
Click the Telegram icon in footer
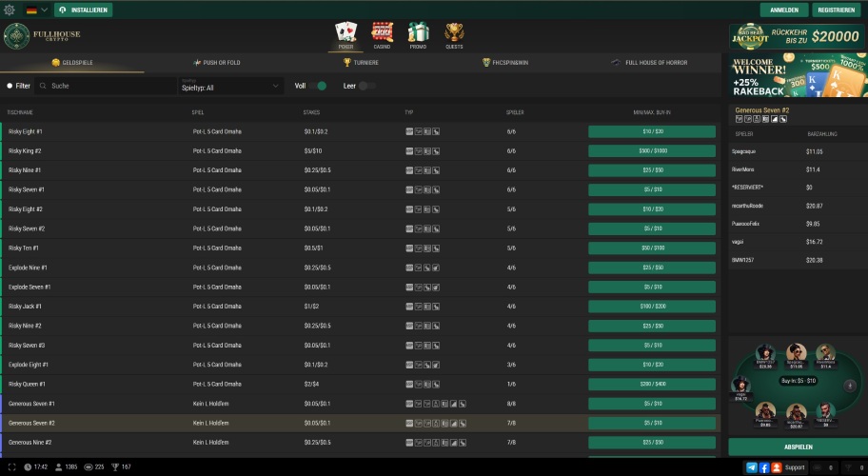pos(752,467)
